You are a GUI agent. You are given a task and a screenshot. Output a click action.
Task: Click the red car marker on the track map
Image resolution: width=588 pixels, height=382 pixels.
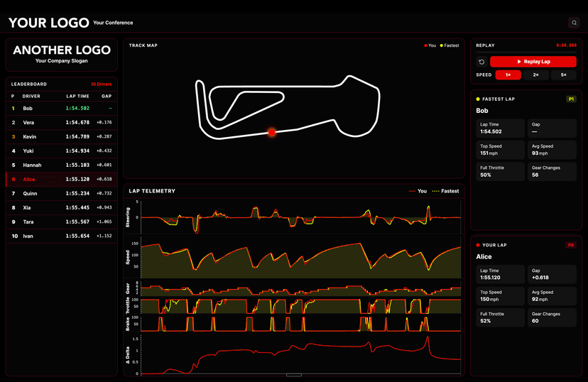tap(271, 132)
